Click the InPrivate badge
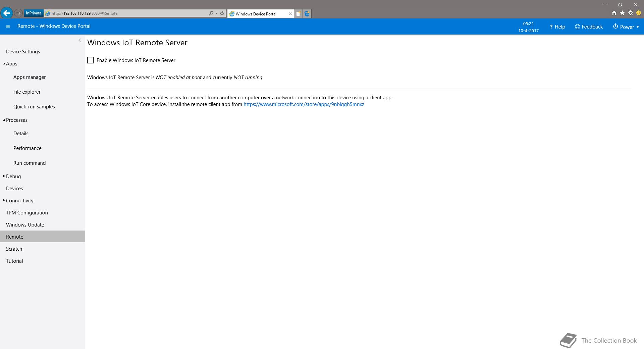This screenshot has width=644, height=349. pyautogui.click(x=34, y=13)
